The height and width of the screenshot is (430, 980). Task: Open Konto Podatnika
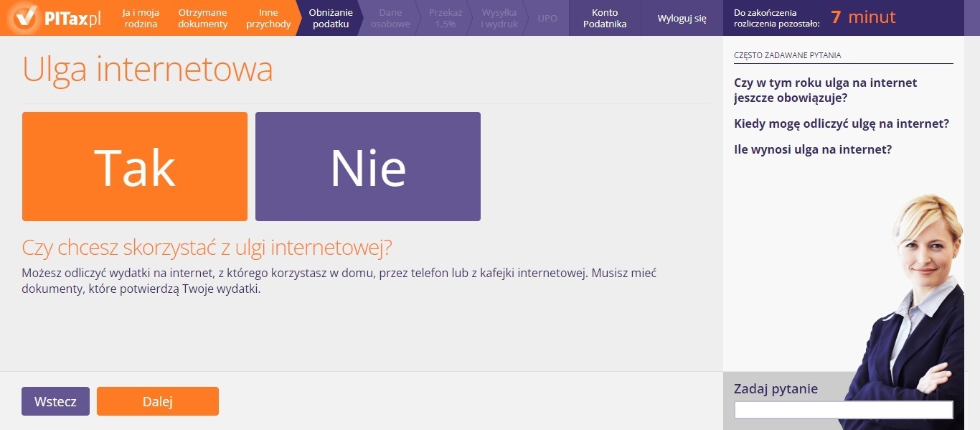pyautogui.click(x=605, y=18)
